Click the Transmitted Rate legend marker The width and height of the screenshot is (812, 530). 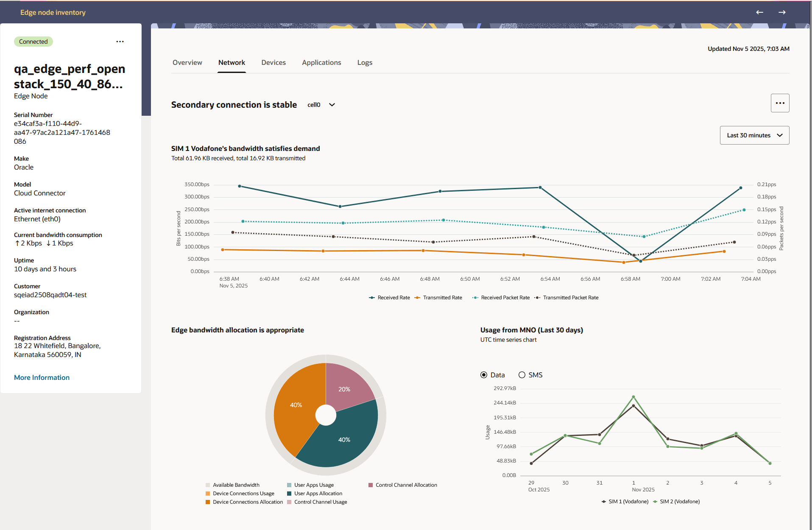(x=417, y=297)
